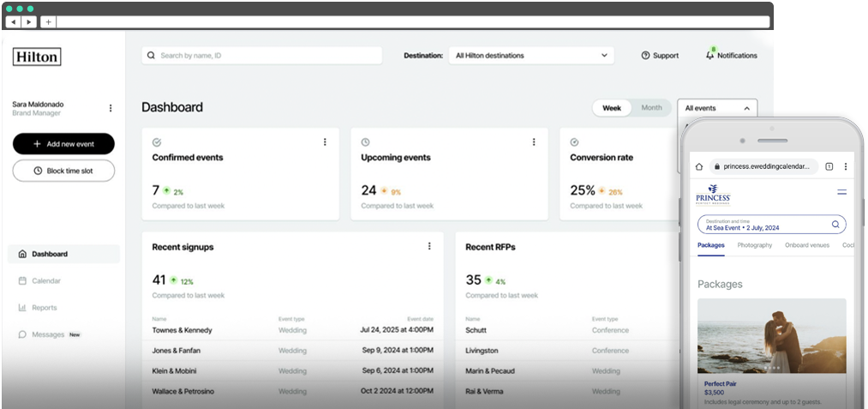Tap the phone browser URL field

click(764, 166)
